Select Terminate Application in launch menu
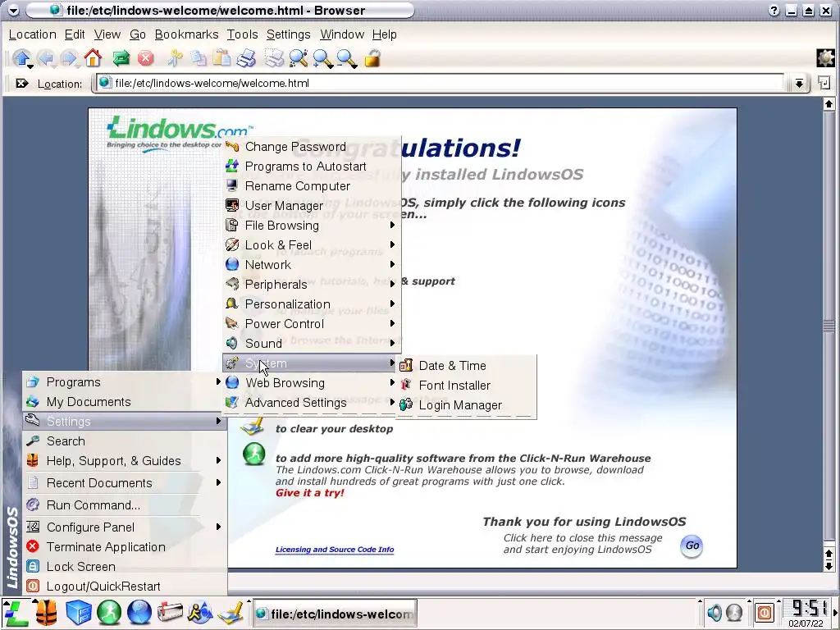This screenshot has width=840, height=630. coord(125,547)
